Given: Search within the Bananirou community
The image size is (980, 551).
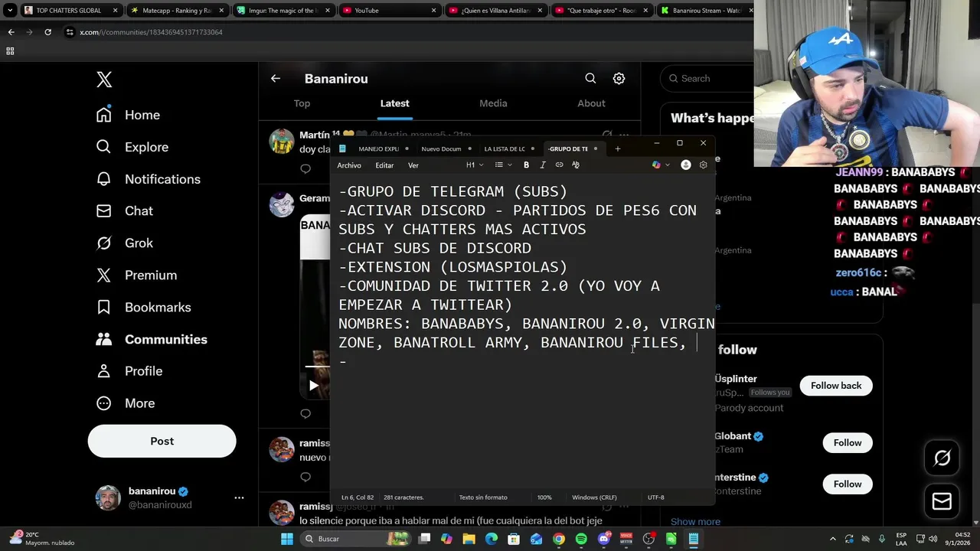Looking at the screenshot, I should point(590,78).
